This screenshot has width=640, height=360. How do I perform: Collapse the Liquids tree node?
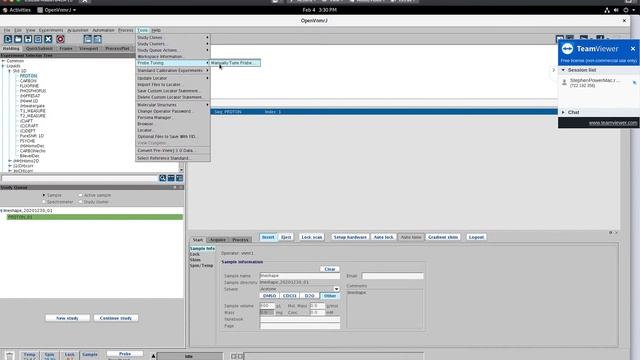3,66
